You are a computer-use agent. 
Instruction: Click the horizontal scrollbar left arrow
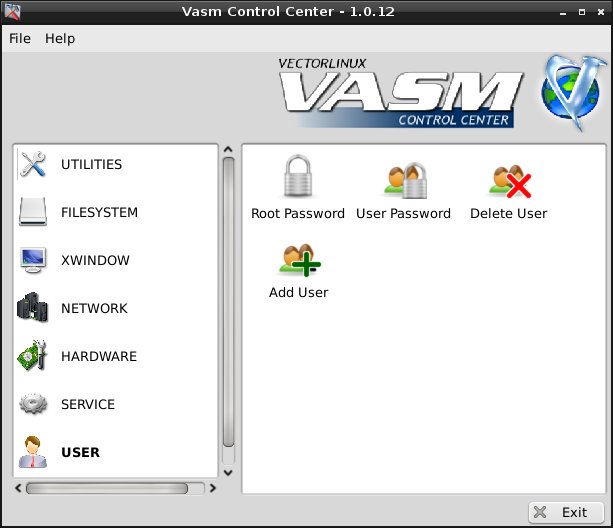tap(17, 489)
